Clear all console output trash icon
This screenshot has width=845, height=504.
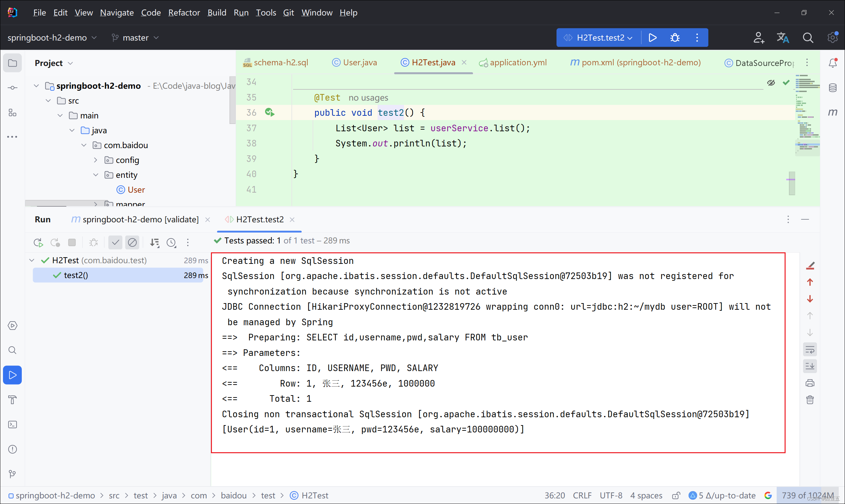[x=810, y=400]
